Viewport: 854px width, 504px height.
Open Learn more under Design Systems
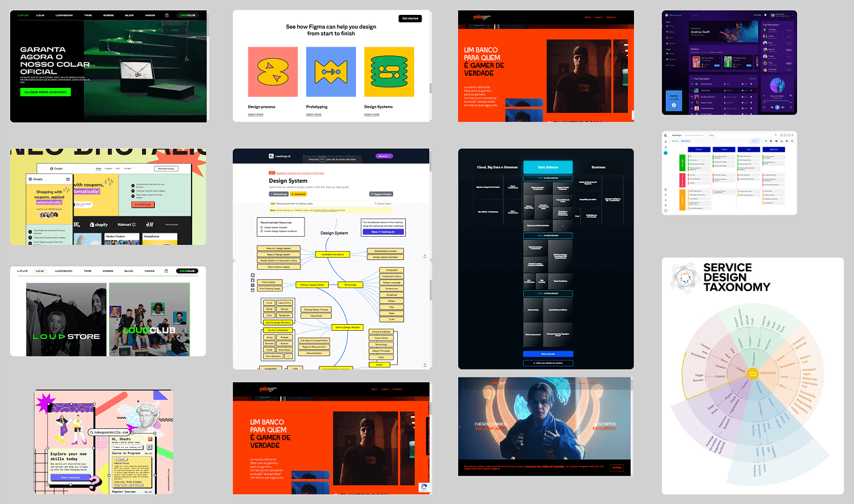372,114
